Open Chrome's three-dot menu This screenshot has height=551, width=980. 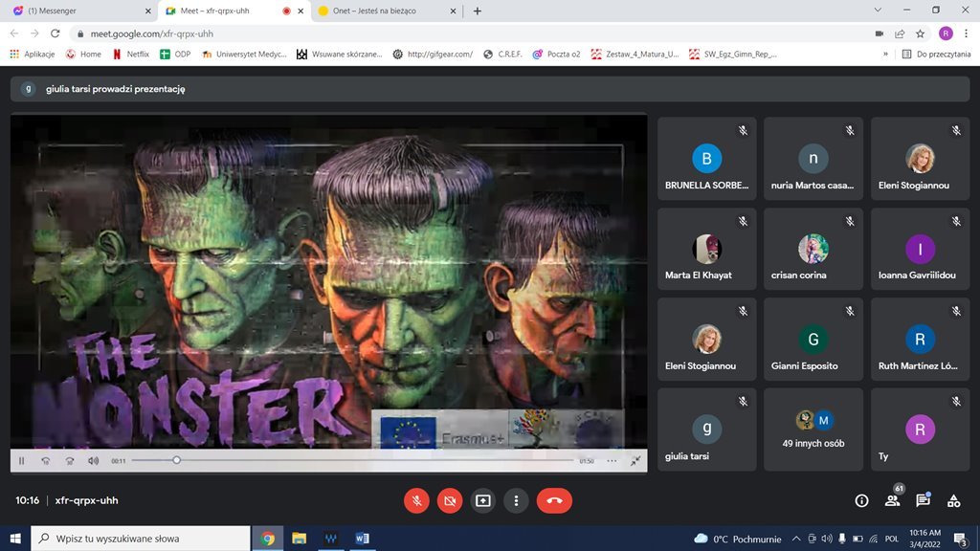click(967, 33)
